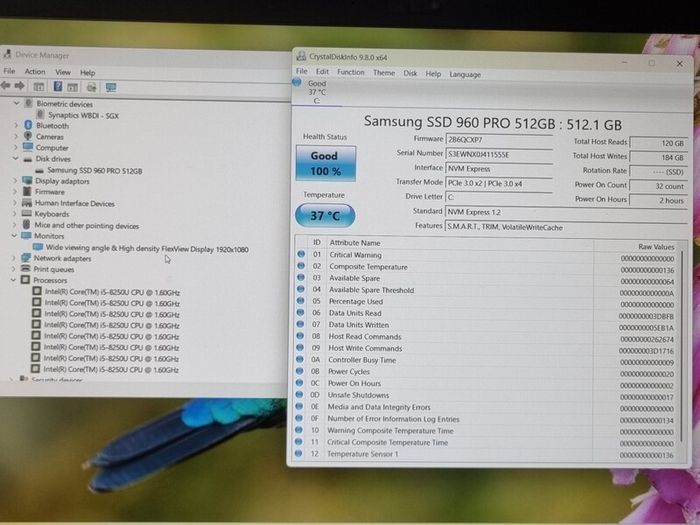This screenshot has width=700, height=525.
Task: Open the Edit menu in CrystalDiskInfo
Action: (322, 71)
